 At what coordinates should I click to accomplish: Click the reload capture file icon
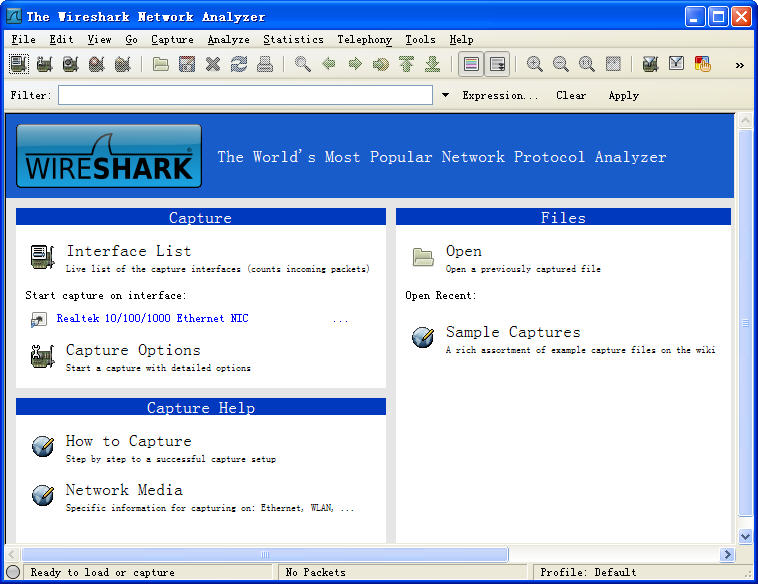coord(238,65)
